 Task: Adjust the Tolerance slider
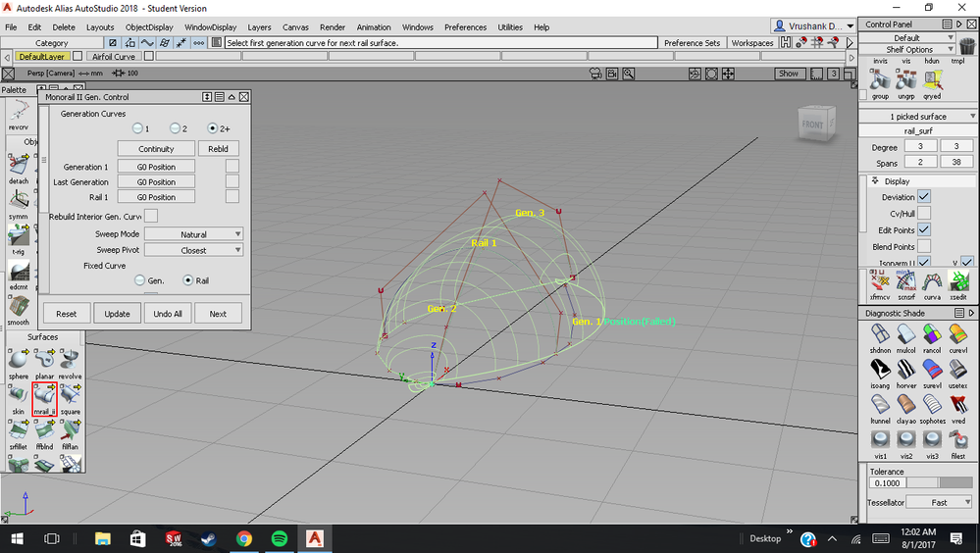pyautogui.click(x=940, y=483)
